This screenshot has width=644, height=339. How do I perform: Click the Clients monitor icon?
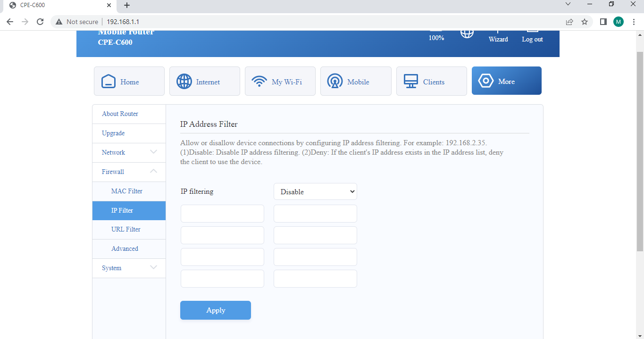pos(411,81)
